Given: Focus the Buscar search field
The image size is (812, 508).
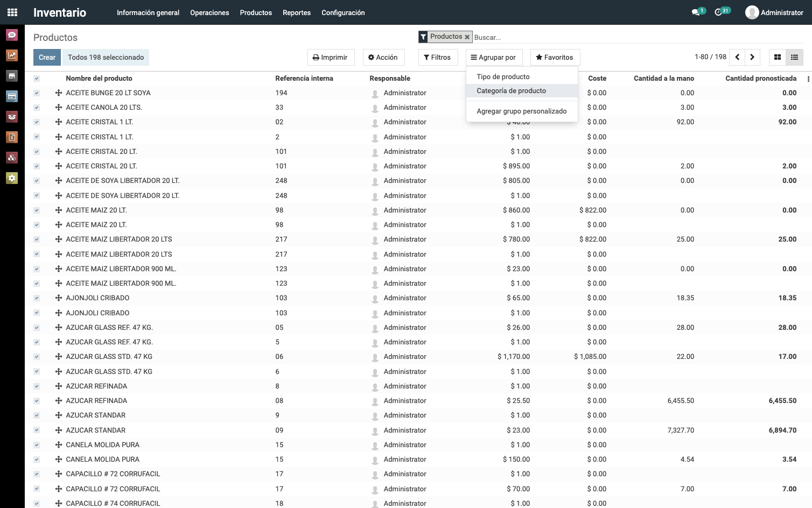Looking at the screenshot, I should [639, 37].
